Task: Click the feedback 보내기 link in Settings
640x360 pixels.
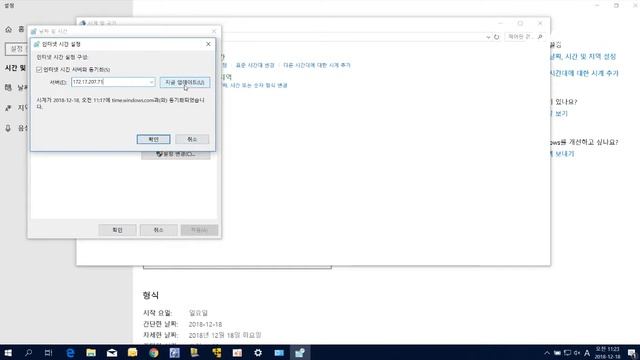Action: point(562,154)
